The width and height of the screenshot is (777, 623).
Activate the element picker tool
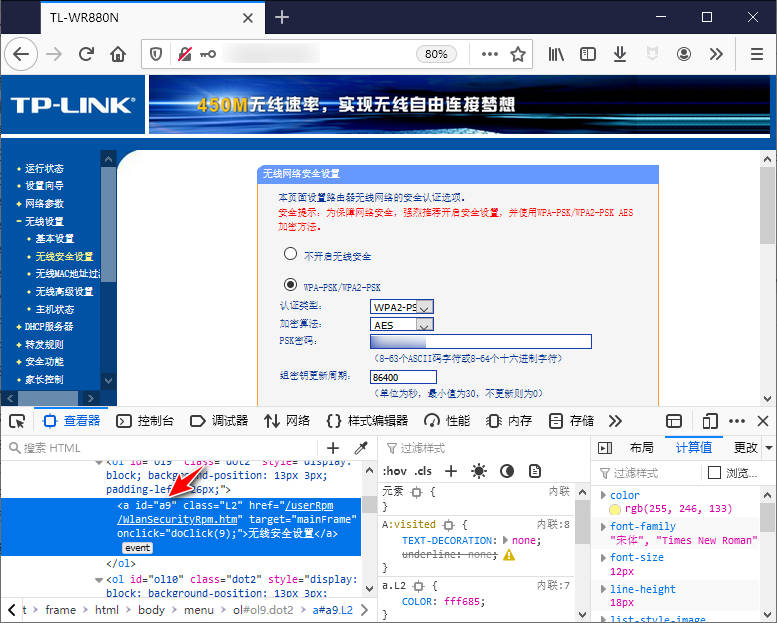click(x=17, y=421)
